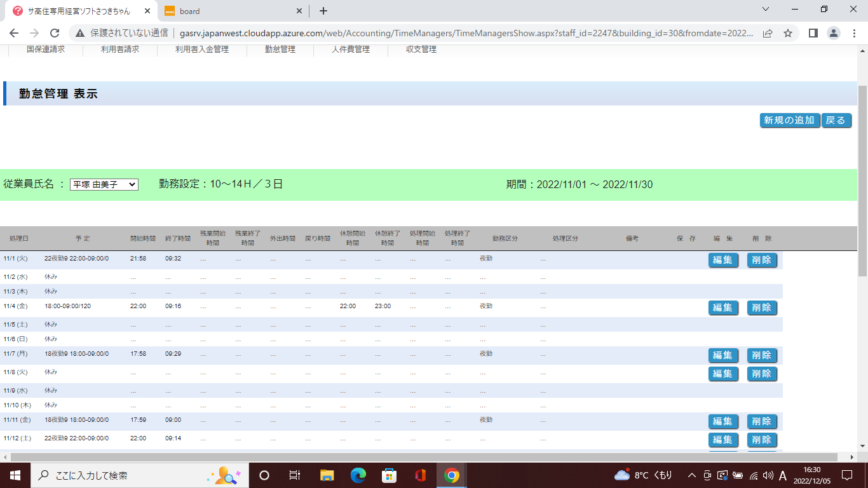The width and height of the screenshot is (868, 488).
Task: Bookmark this page with star icon
Action: click(x=788, y=33)
